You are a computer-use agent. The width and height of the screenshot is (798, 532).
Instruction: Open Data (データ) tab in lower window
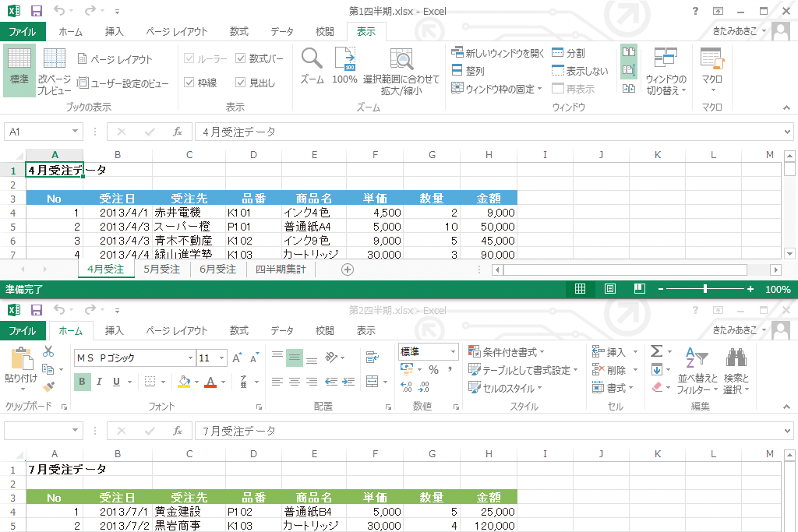282,330
